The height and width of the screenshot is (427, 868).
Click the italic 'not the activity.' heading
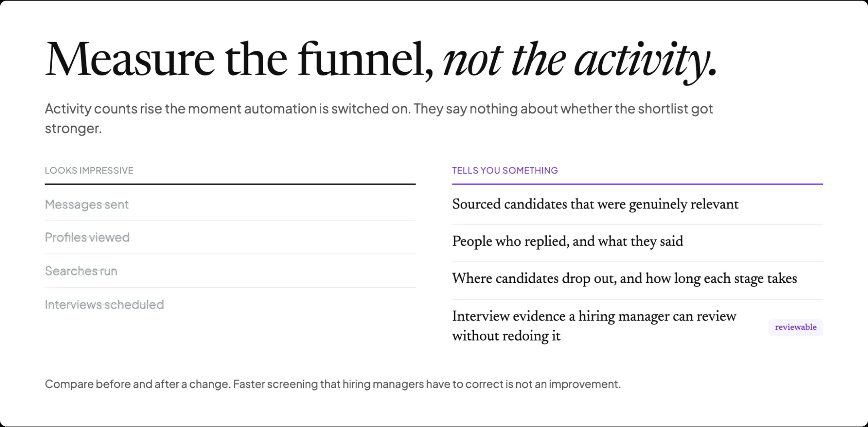point(580,61)
